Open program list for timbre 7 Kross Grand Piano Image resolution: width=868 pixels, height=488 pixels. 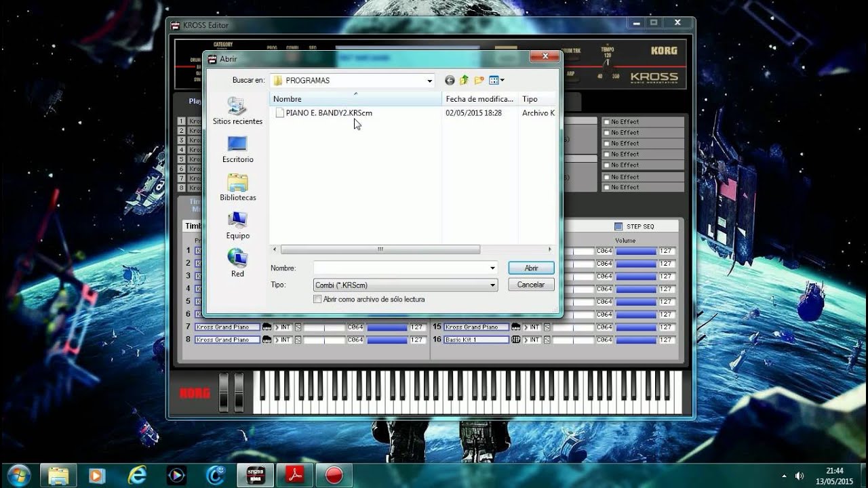[227, 327]
